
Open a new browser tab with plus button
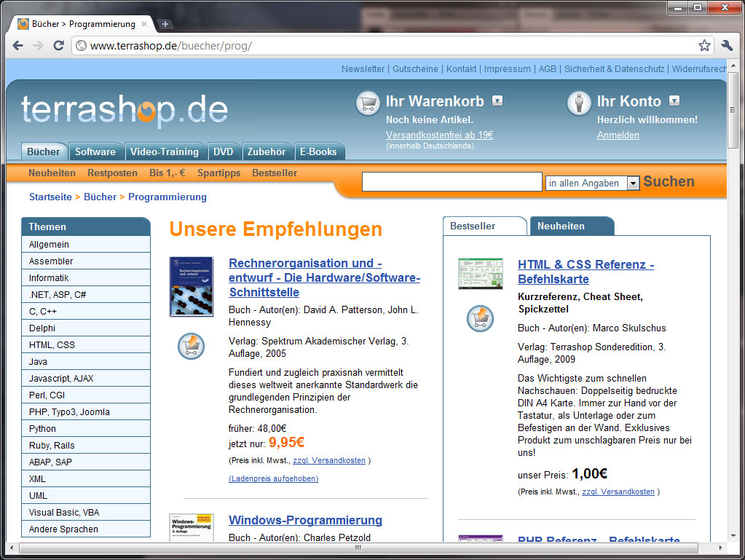point(165,24)
